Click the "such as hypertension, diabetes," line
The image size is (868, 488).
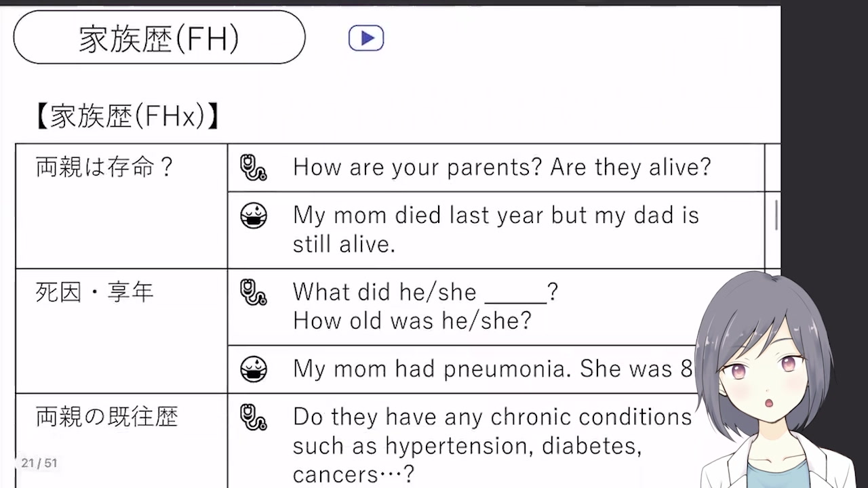click(467, 446)
